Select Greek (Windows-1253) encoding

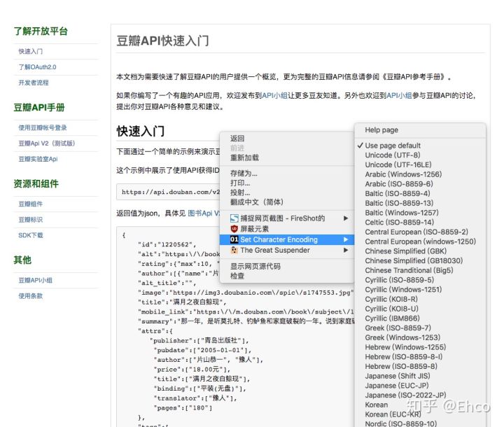[402, 337]
